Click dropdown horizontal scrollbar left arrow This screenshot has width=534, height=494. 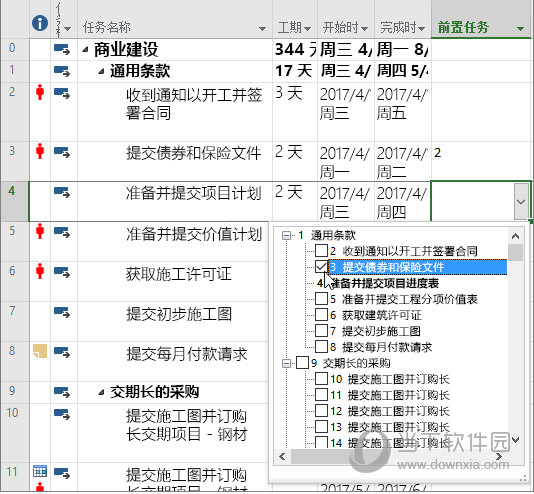[x=282, y=457]
